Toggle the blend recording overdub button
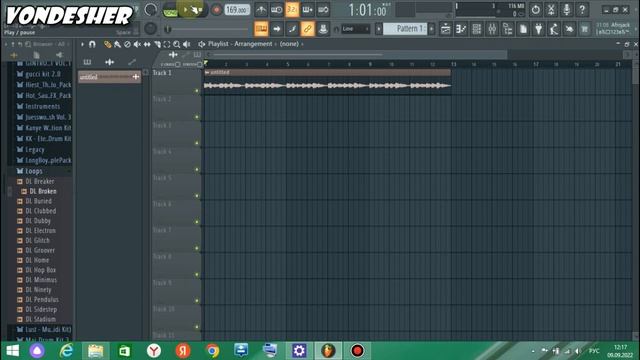 coord(307,9)
